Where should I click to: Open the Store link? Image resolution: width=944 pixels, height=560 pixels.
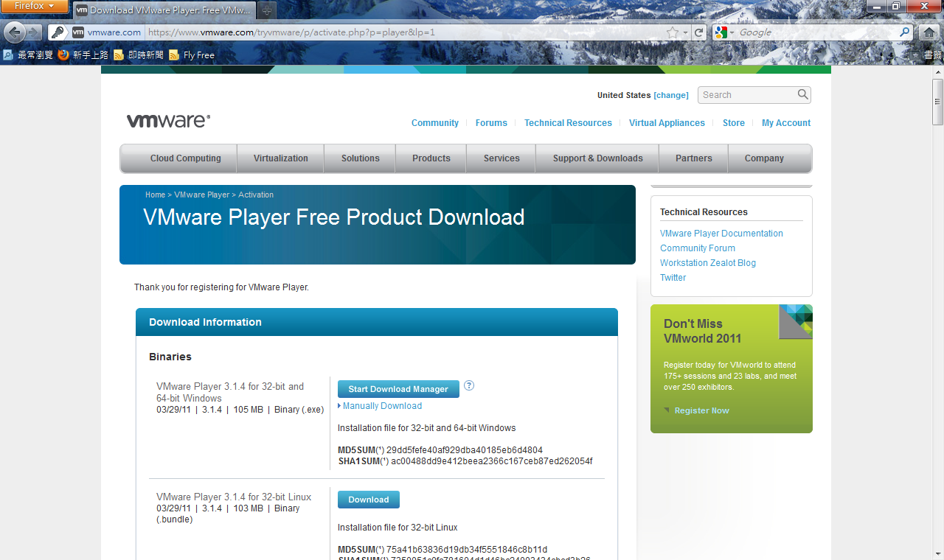734,123
